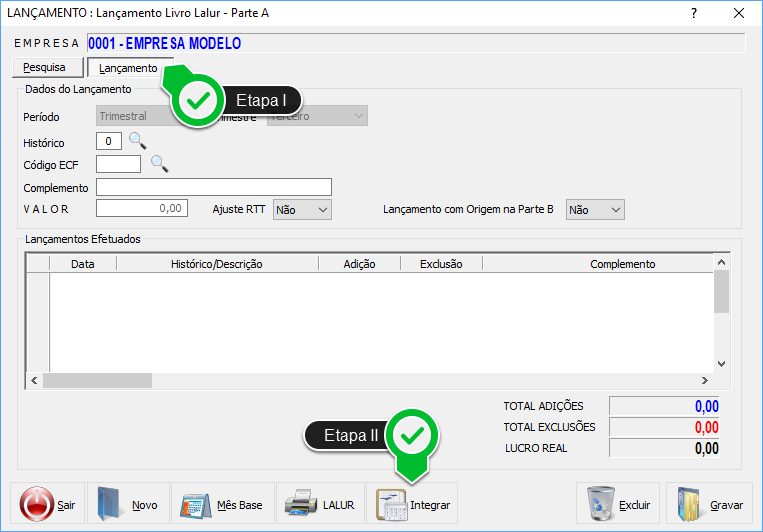This screenshot has height=532, width=763.
Task: Switch to the Pesquisa tab
Action: [x=45, y=67]
